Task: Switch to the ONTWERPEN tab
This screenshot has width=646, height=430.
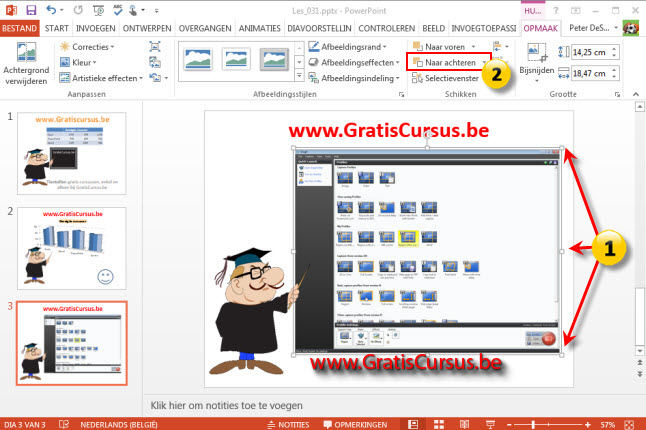Action: 147,28
